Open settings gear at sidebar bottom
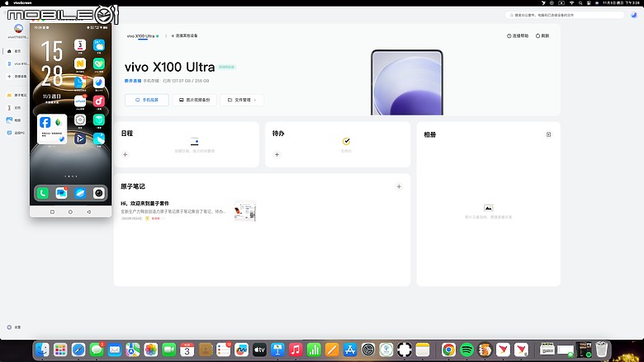This screenshot has height=362, width=644. pyautogui.click(x=9, y=327)
